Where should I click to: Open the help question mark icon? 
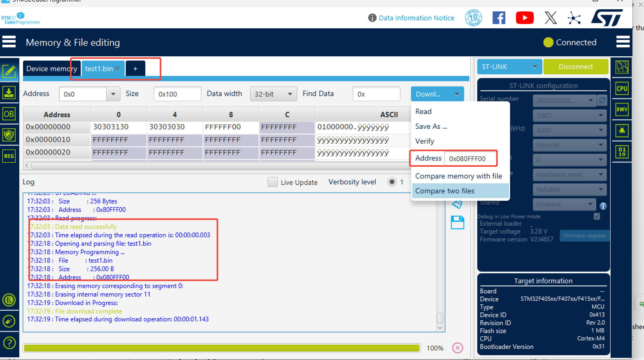tap(9, 343)
